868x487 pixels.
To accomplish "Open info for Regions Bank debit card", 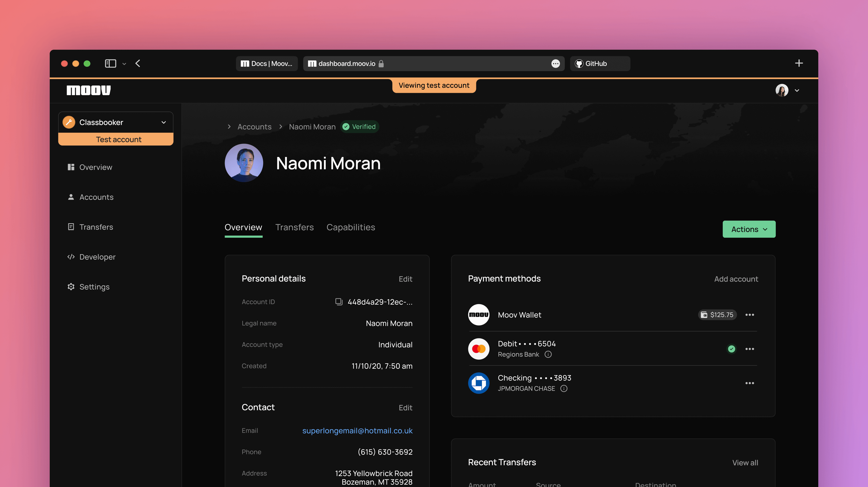I will (548, 354).
